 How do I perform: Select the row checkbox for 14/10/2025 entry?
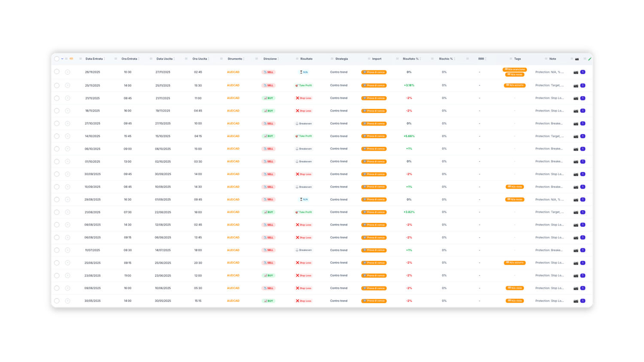point(57,136)
